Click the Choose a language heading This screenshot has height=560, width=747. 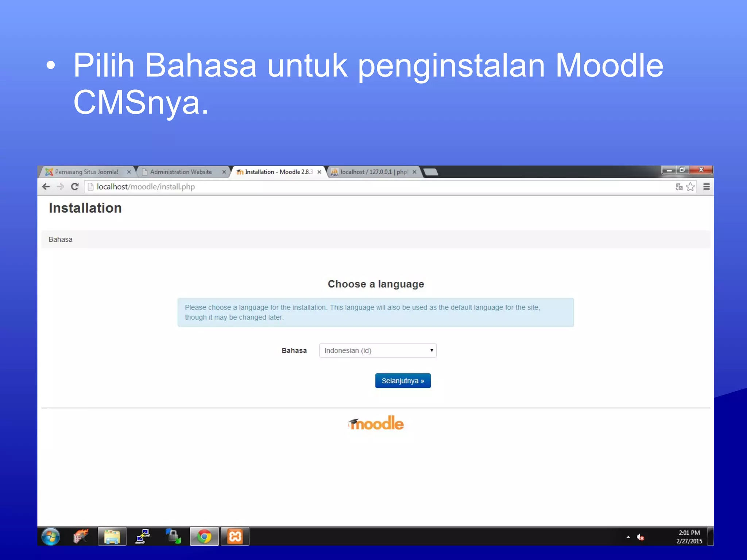(376, 284)
